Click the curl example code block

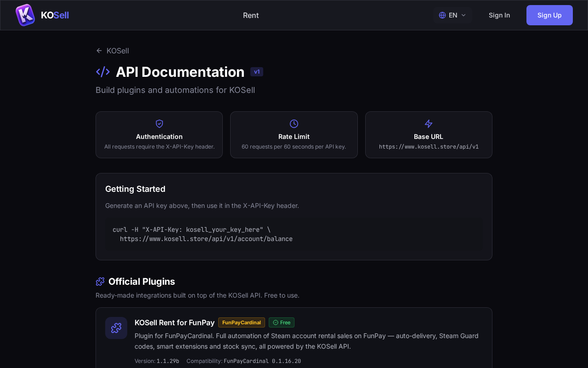pyautogui.click(x=294, y=234)
